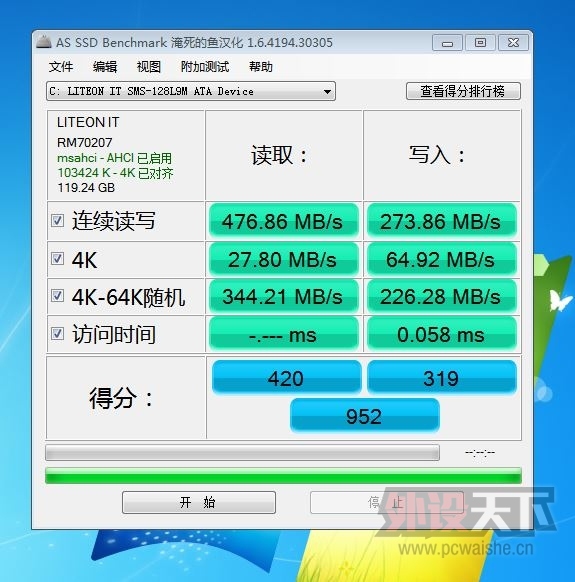Uncheck the 连续读写 test checkbox
Viewport: 575px width, 582px height.
coord(58,220)
